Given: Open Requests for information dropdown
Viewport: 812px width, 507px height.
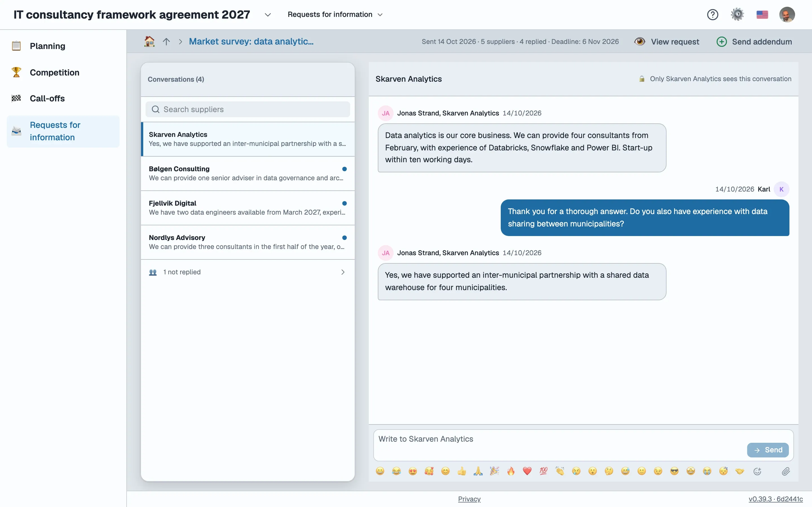Looking at the screenshot, I should coord(335,14).
